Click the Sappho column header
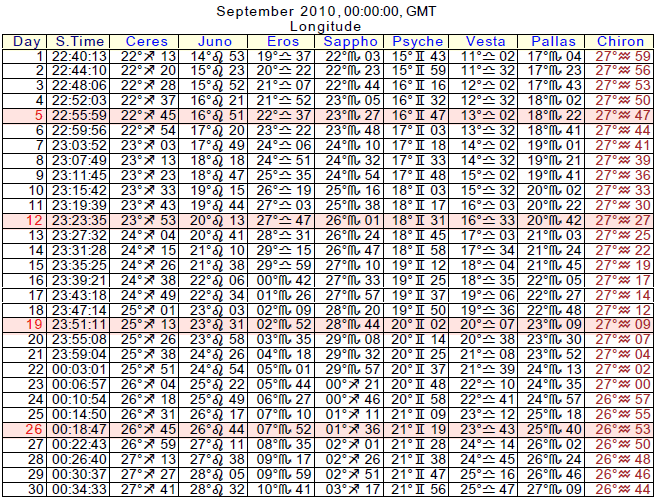This screenshot has height=499, width=656. pos(350,41)
